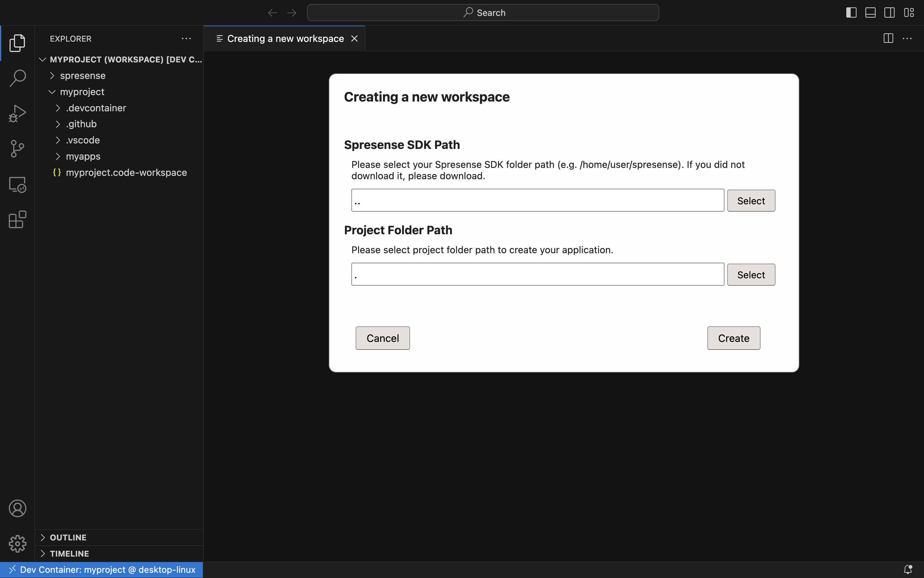Open the Customize Layout icon

pos(909,13)
